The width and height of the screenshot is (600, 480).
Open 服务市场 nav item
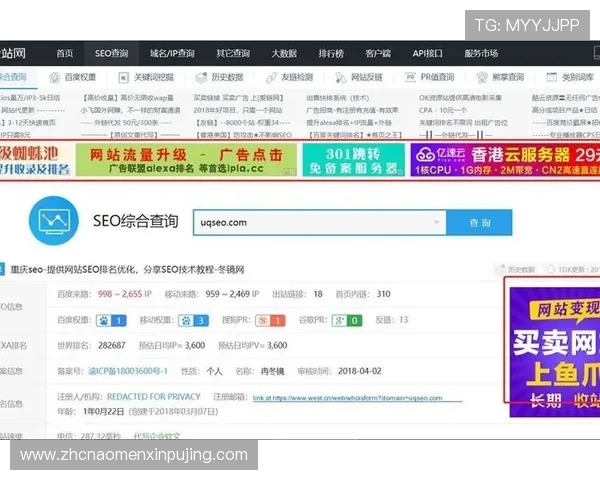[x=481, y=53]
